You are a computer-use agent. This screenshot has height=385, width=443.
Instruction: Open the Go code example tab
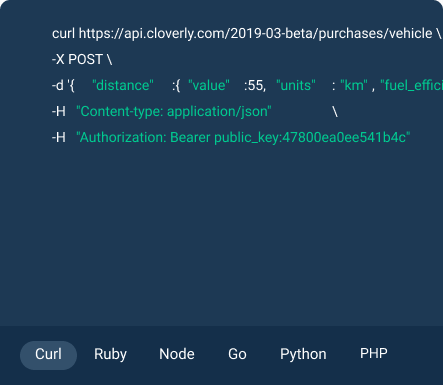coord(237,355)
